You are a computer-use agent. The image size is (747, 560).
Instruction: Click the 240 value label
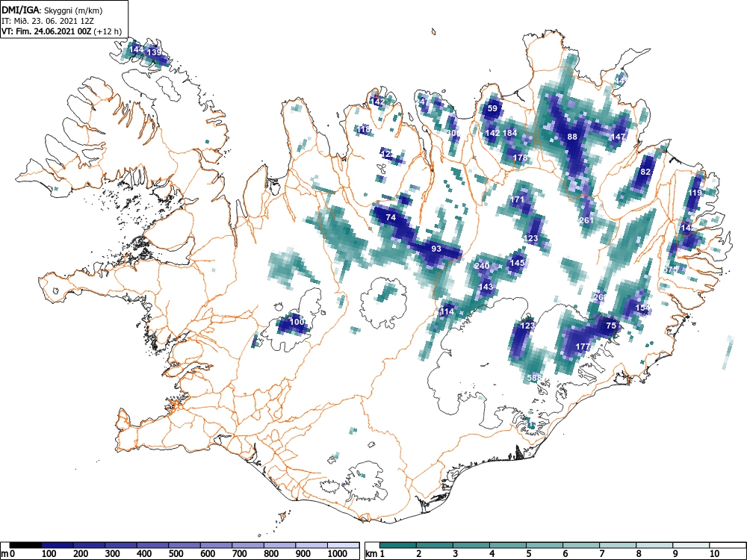(x=482, y=266)
